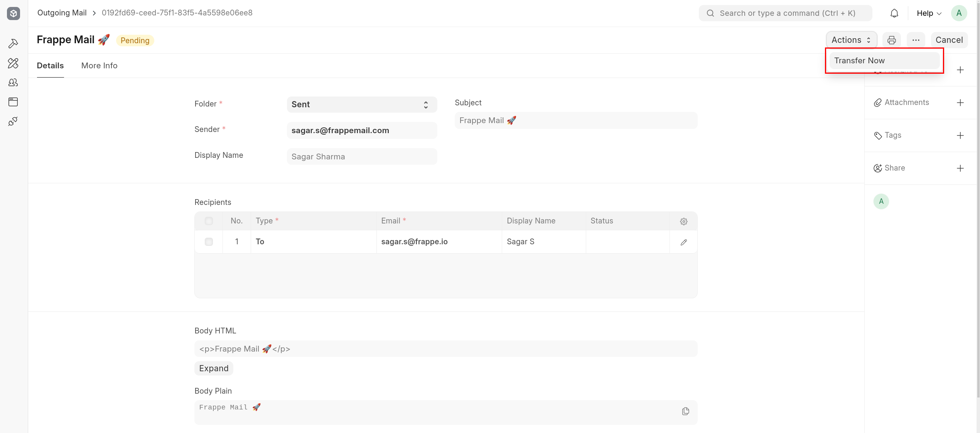This screenshot has width=980, height=433.
Task: Open the browser window sidebar icon
Action: pos(13,102)
